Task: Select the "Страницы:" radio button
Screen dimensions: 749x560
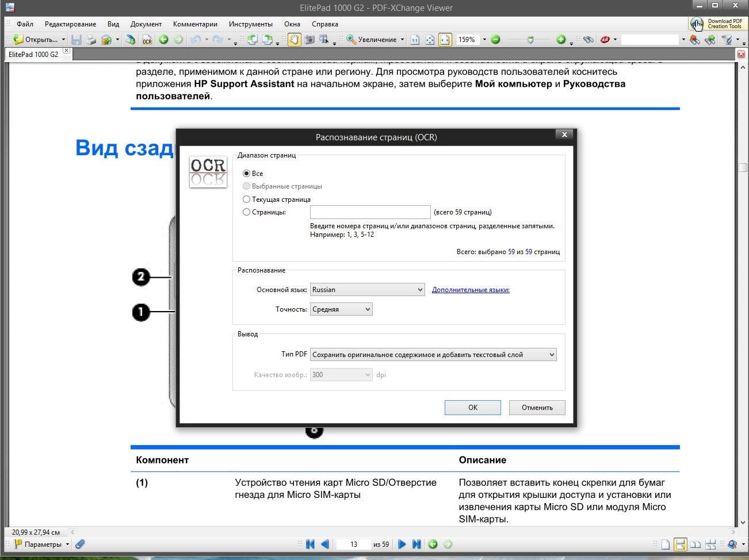Action: (246, 212)
